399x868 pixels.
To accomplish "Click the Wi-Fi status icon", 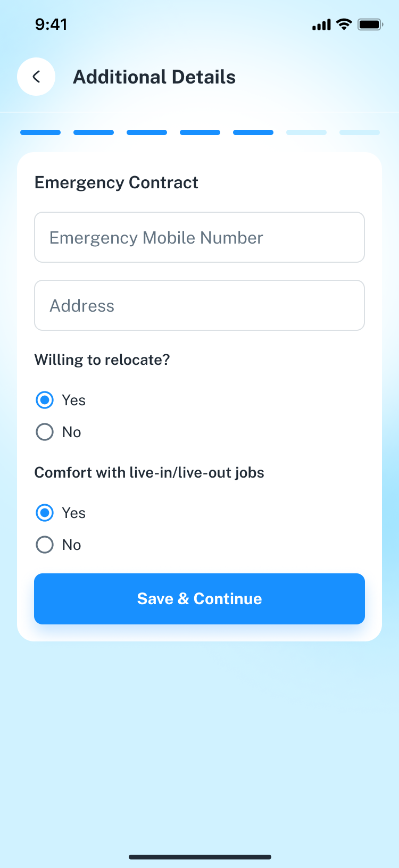I will coord(345,24).
